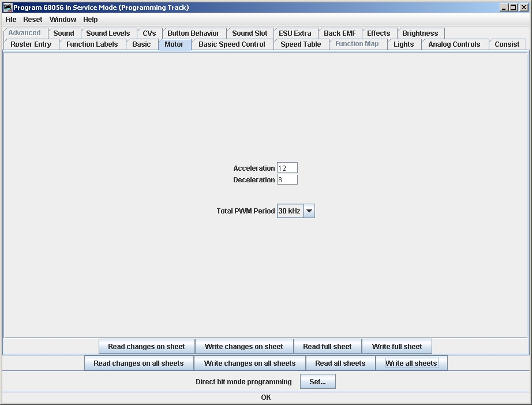Switch to the Function Map tab

(x=357, y=44)
